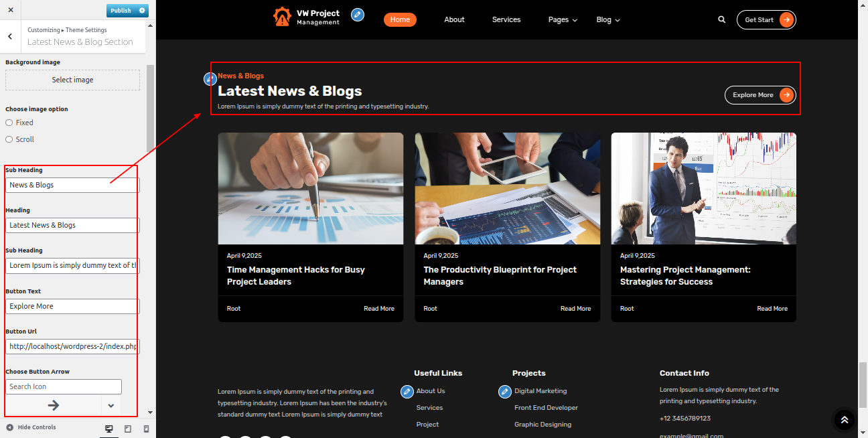The height and width of the screenshot is (438, 868).
Task: Switch to desktop preview icon
Action: point(109,429)
